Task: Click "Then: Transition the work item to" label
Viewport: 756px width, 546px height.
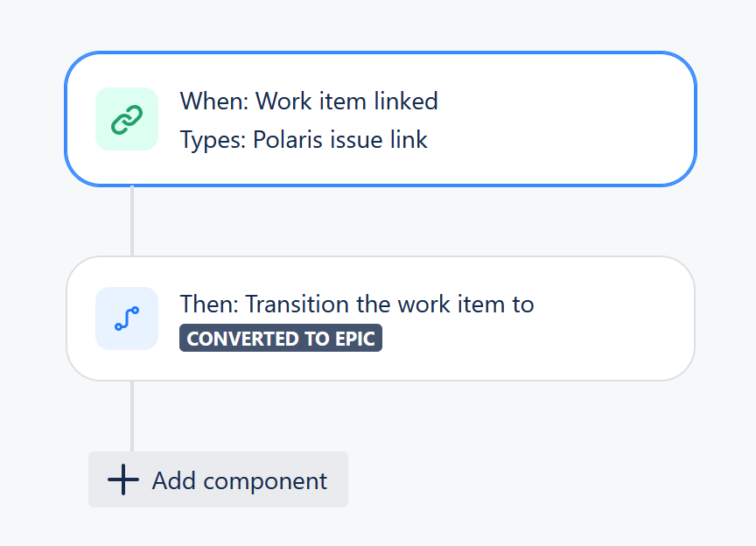Action: 357,304
